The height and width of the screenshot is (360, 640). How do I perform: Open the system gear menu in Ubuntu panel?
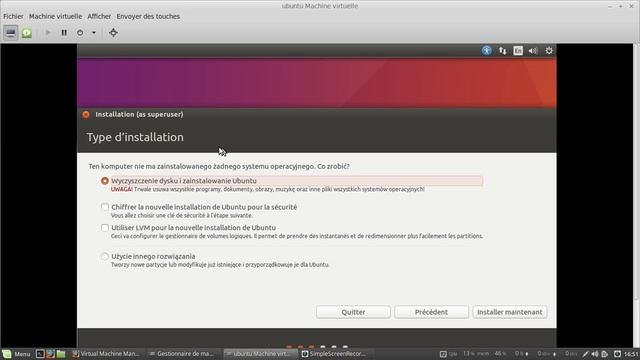549,51
